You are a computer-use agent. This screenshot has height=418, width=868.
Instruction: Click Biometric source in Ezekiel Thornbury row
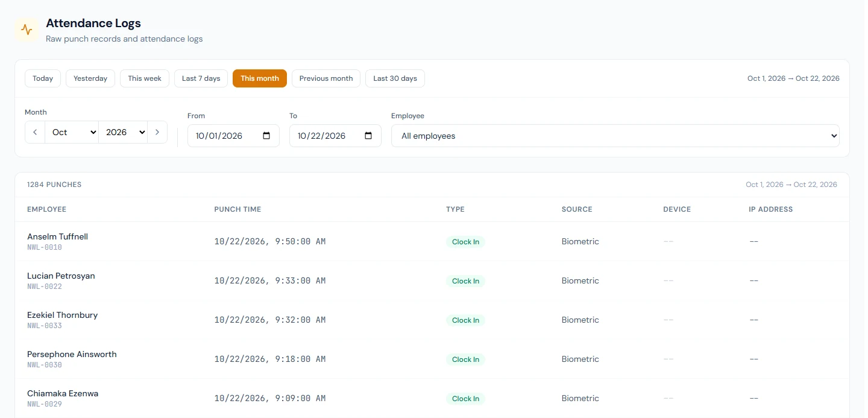[580, 320]
